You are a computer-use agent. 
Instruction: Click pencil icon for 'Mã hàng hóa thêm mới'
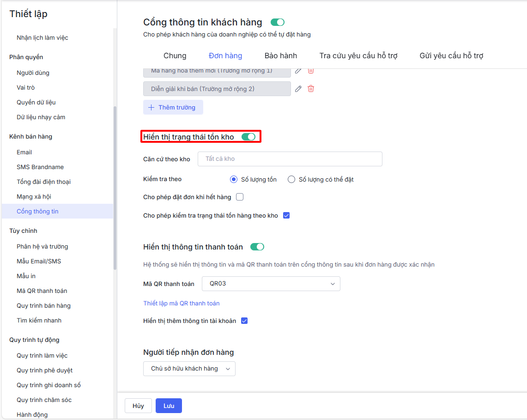point(298,71)
